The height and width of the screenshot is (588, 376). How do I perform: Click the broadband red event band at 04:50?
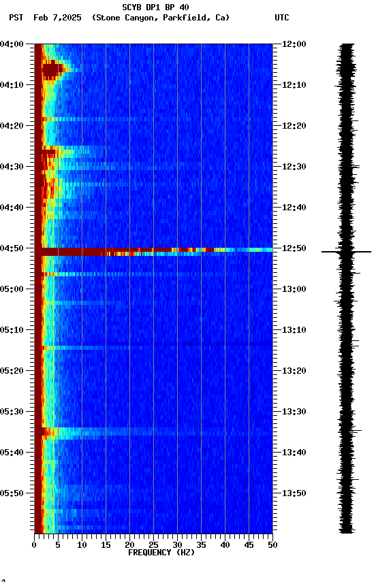point(153,252)
